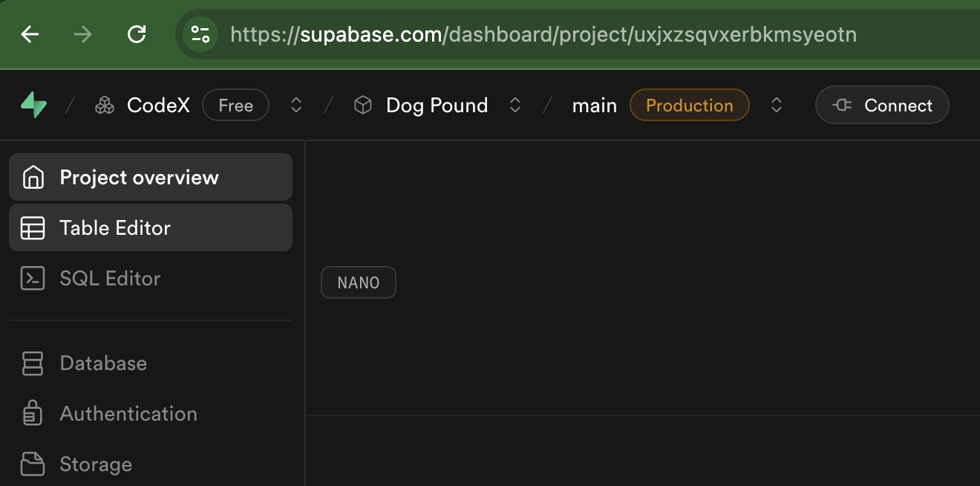Click the Production environment badge

point(689,105)
